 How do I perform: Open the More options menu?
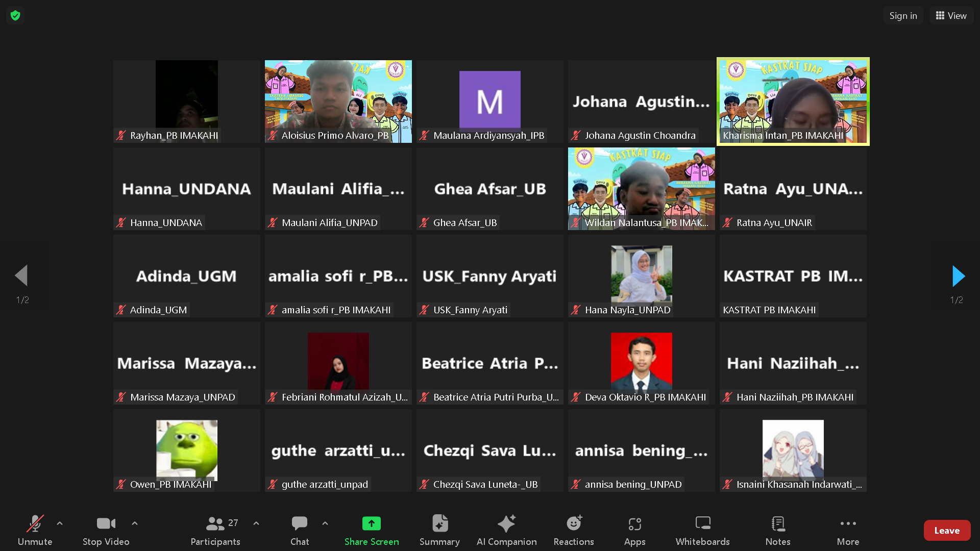848,523
